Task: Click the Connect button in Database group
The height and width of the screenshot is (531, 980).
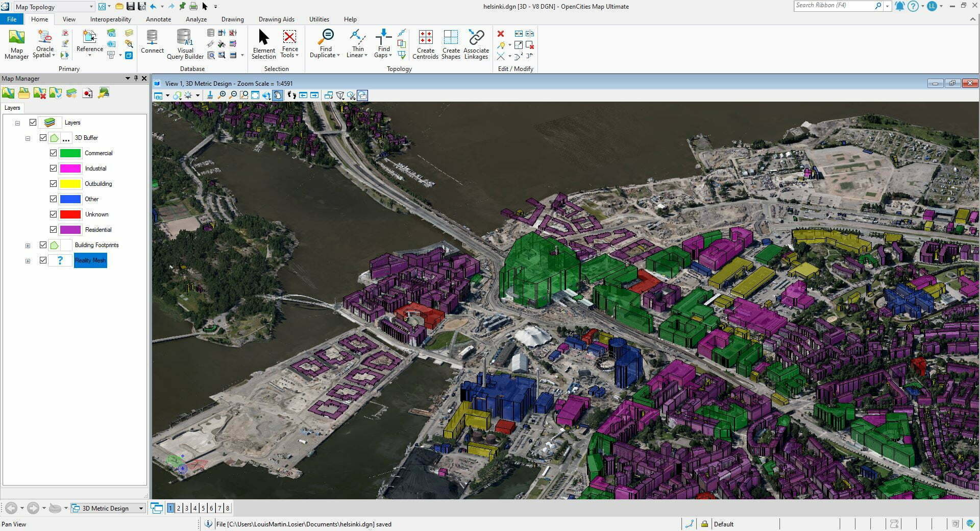Action: coord(152,43)
